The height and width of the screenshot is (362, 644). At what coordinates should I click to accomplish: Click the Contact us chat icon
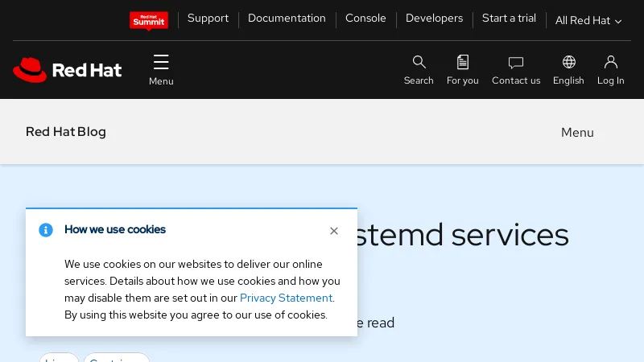(516, 63)
